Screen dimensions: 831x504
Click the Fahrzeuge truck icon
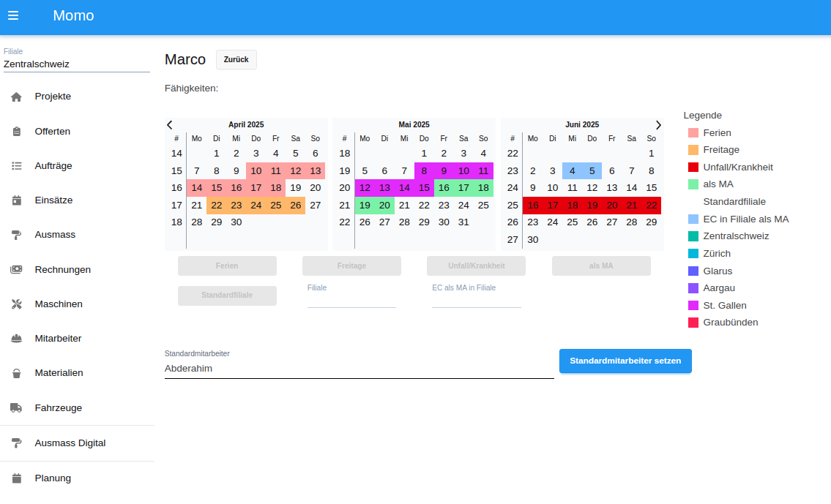point(17,408)
